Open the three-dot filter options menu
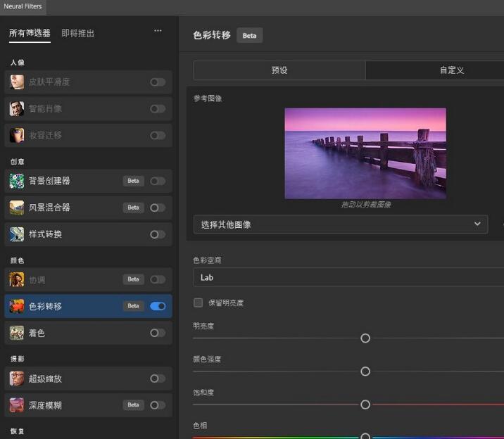 coord(158,31)
